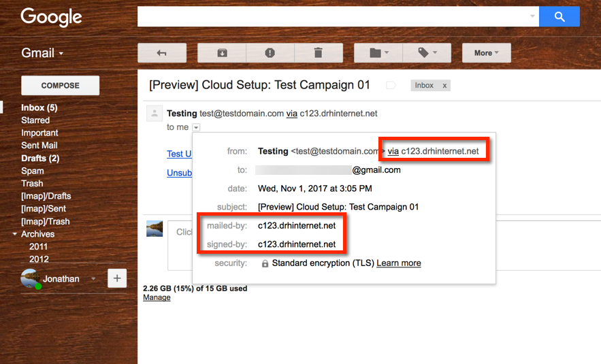Click the sender's avatar placeholder icon
This screenshot has width=601, height=364.
pyautogui.click(x=155, y=114)
